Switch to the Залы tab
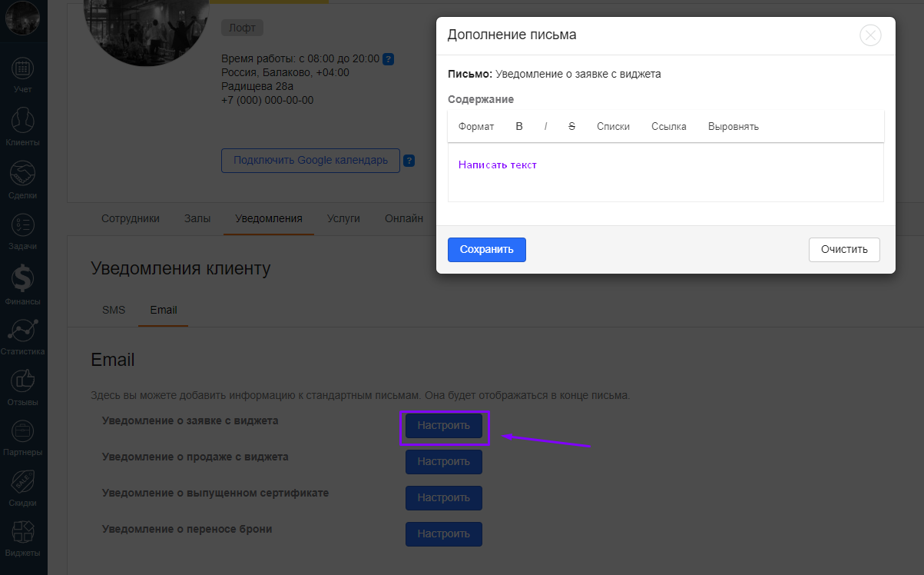The width and height of the screenshot is (924, 575). [197, 218]
